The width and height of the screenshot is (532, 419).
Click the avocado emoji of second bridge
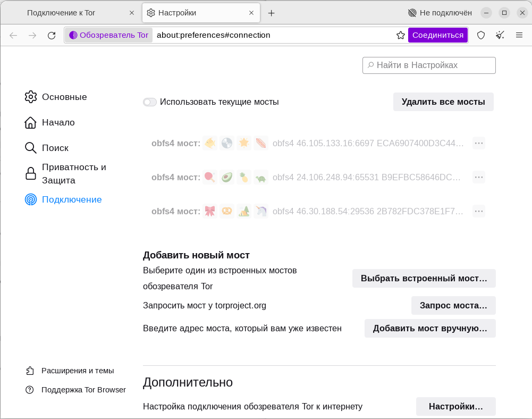pos(227,177)
